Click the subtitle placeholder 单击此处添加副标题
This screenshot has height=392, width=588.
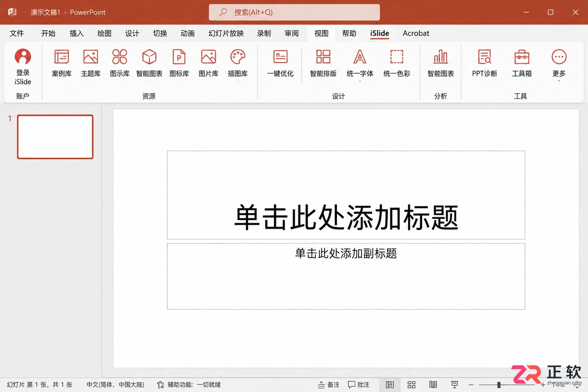[x=346, y=276]
